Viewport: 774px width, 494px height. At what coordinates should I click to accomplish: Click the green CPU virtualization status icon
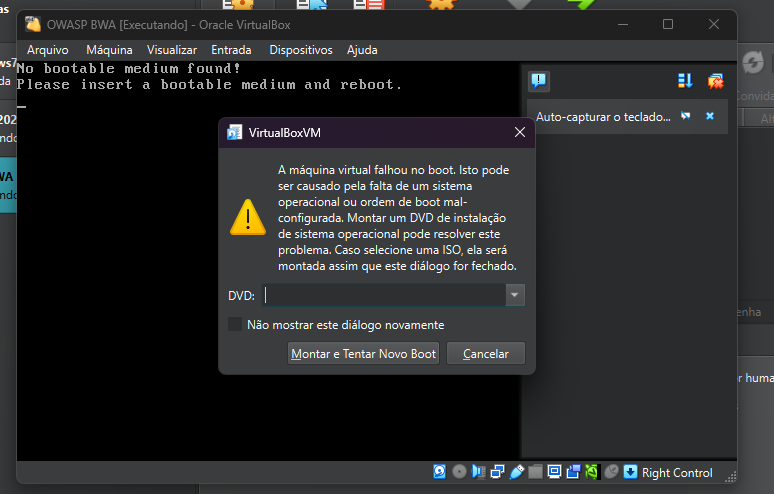coord(591,472)
